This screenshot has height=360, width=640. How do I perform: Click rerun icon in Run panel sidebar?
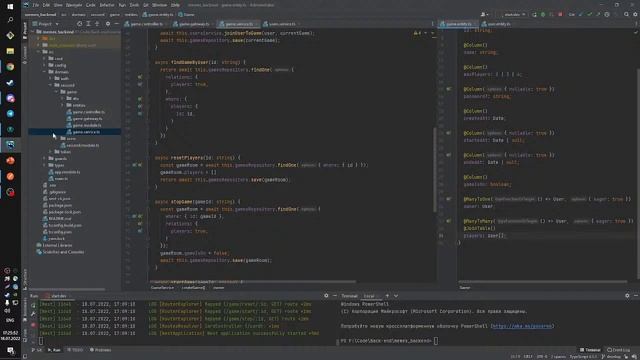(x=33, y=305)
